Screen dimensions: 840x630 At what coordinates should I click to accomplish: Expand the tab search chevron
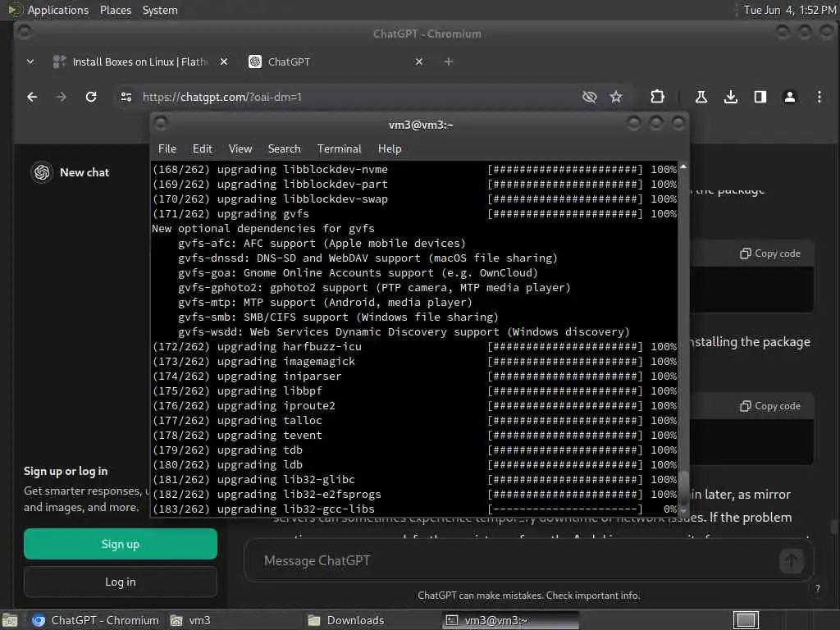(x=30, y=62)
